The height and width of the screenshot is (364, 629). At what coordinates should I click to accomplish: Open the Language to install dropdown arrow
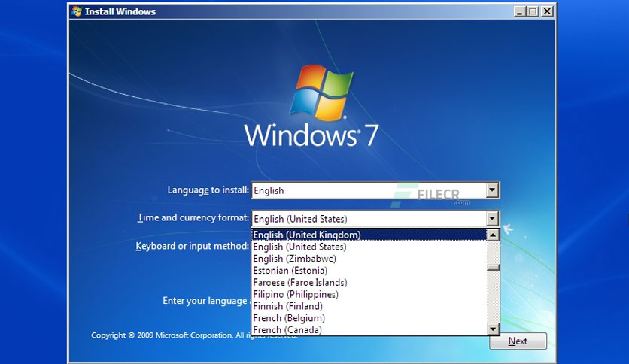492,190
